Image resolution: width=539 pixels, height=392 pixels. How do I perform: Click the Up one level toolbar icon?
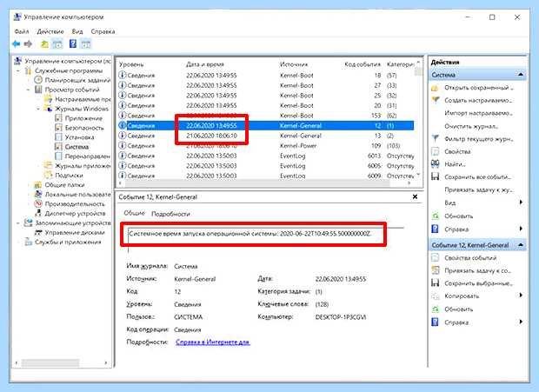44,44
